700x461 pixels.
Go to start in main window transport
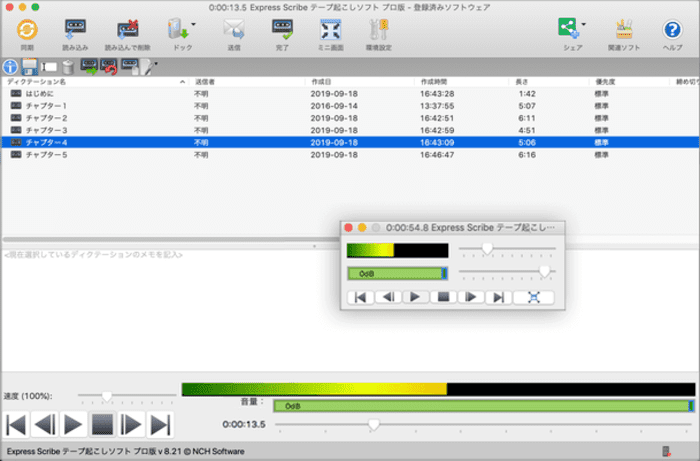click(x=17, y=424)
